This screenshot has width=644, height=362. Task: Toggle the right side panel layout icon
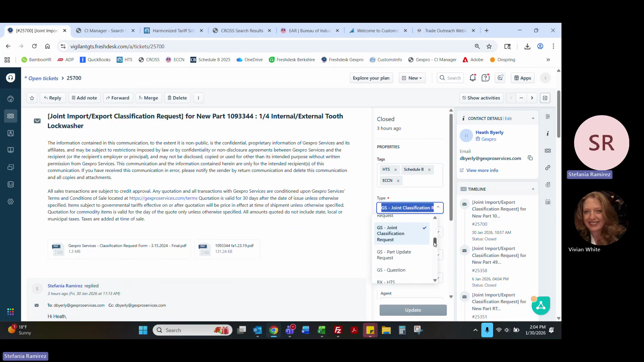[545, 98]
